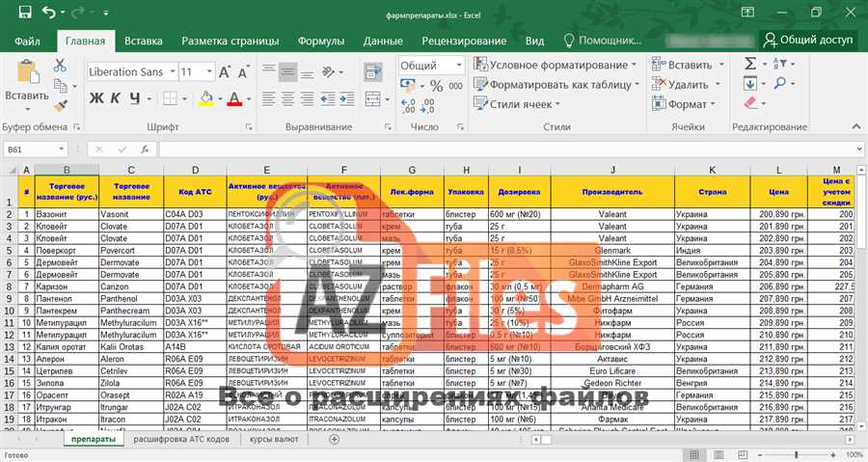
Task: Open sheet курсы валют
Action: click(274, 439)
